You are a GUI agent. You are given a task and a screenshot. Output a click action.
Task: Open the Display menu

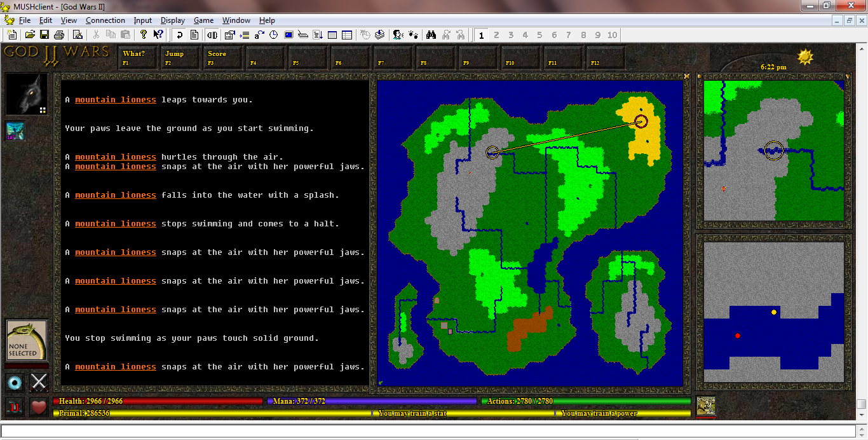(x=173, y=20)
